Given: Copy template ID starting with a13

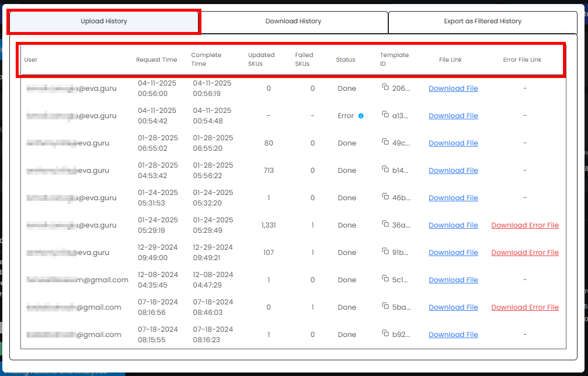Looking at the screenshot, I should coord(385,114).
